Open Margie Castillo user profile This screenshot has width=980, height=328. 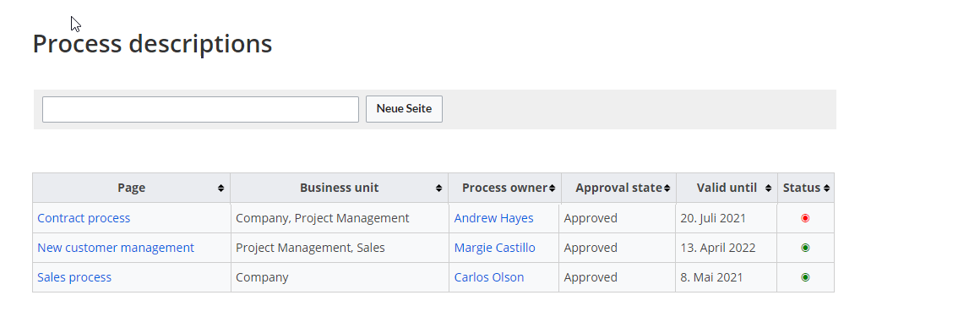[x=494, y=247]
